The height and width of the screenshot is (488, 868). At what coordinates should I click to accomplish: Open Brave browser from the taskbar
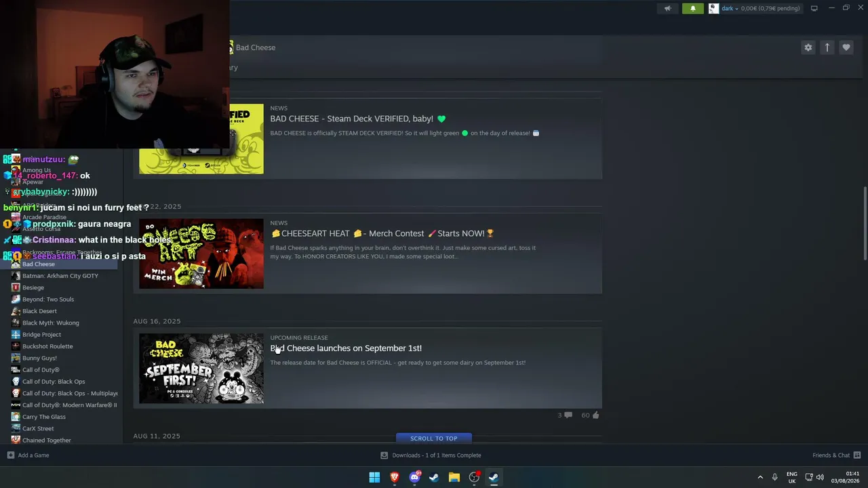[394, 477]
